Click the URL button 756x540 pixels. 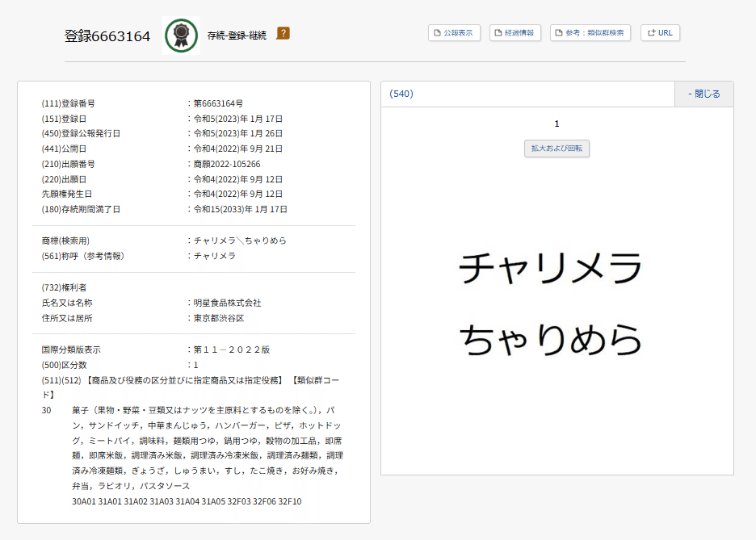coord(660,33)
